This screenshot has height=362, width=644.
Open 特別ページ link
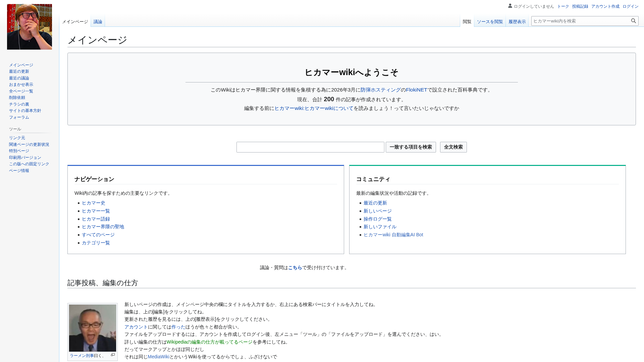tap(19, 151)
